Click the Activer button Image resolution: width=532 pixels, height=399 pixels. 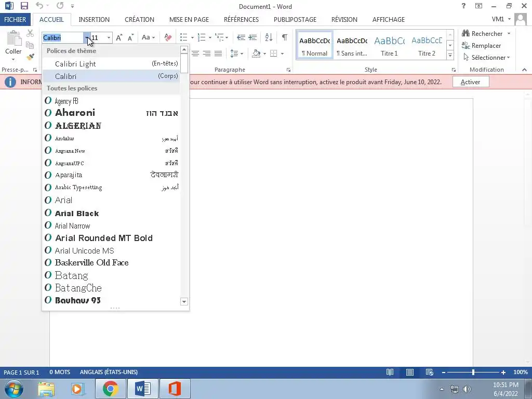coord(471,82)
